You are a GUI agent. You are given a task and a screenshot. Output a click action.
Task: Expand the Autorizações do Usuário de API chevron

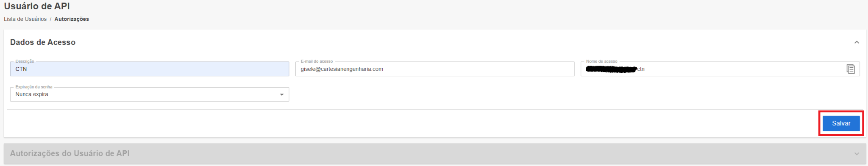857,154
